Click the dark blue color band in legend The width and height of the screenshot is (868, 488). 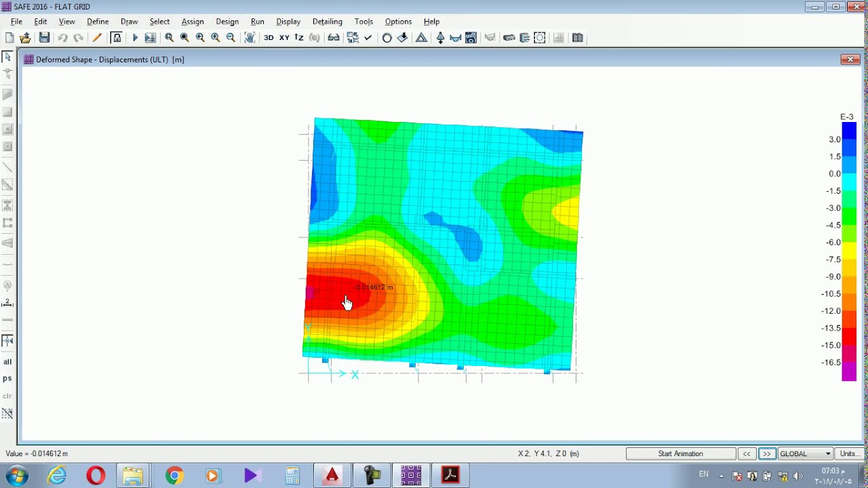click(x=849, y=130)
